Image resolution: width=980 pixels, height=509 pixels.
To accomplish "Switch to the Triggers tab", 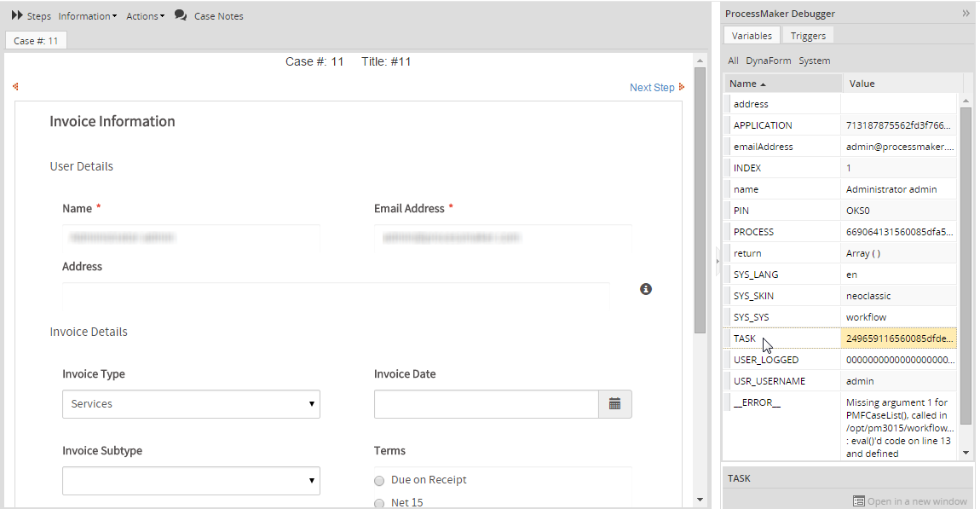I will [807, 36].
